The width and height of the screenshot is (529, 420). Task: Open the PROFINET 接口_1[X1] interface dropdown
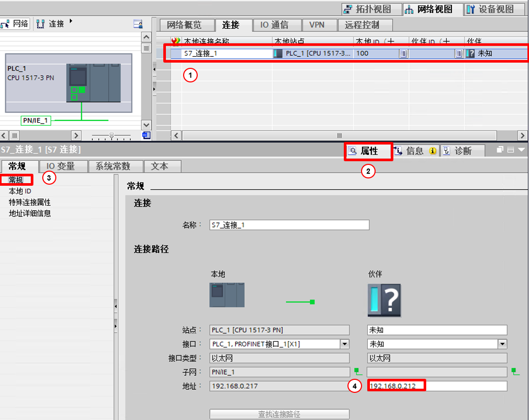tap(345, 344)
